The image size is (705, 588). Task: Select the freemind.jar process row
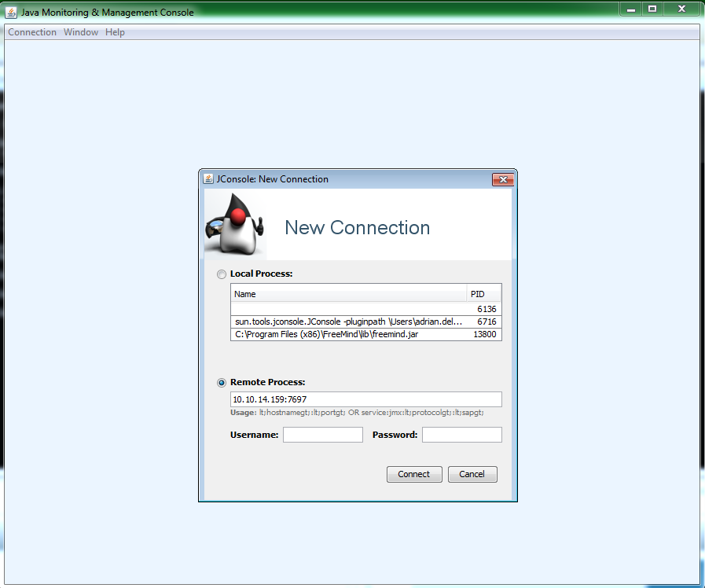tap(366, 334)
